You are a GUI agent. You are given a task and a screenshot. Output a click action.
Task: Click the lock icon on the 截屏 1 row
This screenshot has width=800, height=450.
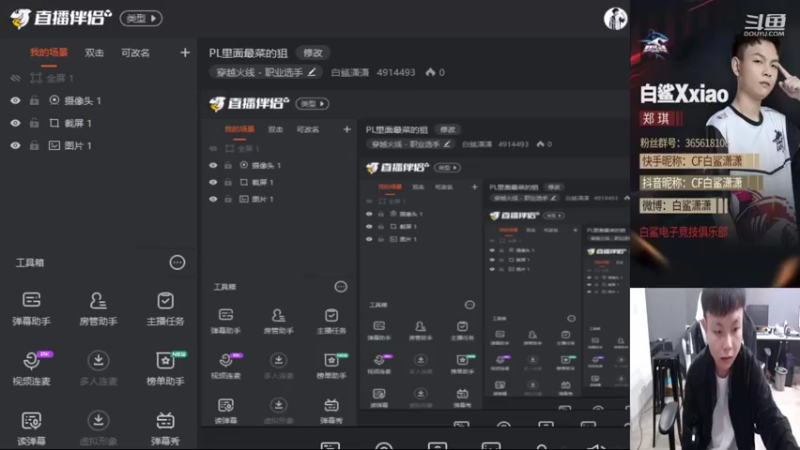click(x=34, y=123)
